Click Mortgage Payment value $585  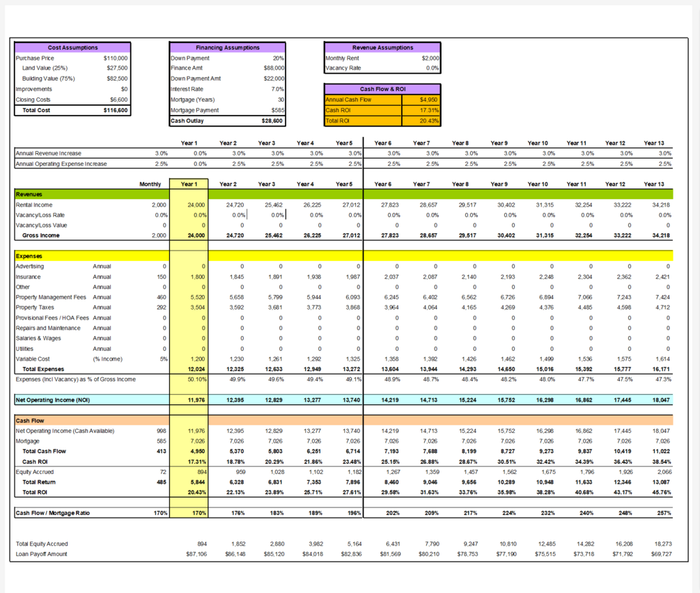tap(278, 110)
